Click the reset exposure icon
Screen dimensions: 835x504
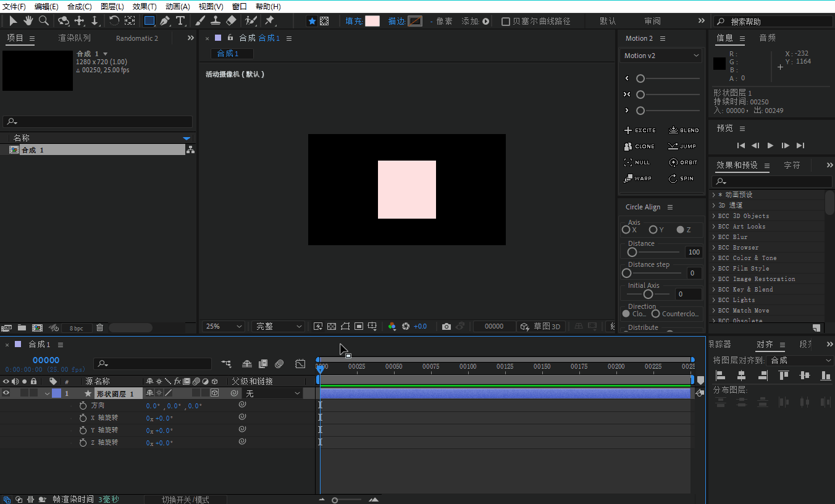point(406,326)
